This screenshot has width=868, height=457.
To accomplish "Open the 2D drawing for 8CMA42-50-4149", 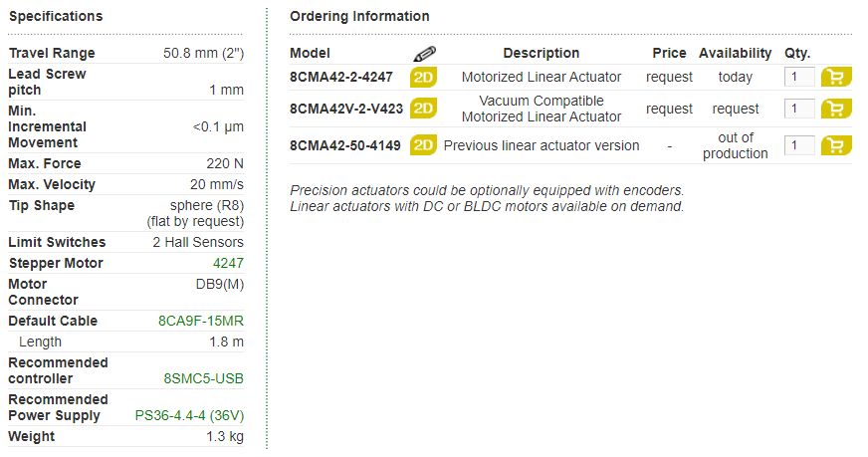I will point(423,145).
